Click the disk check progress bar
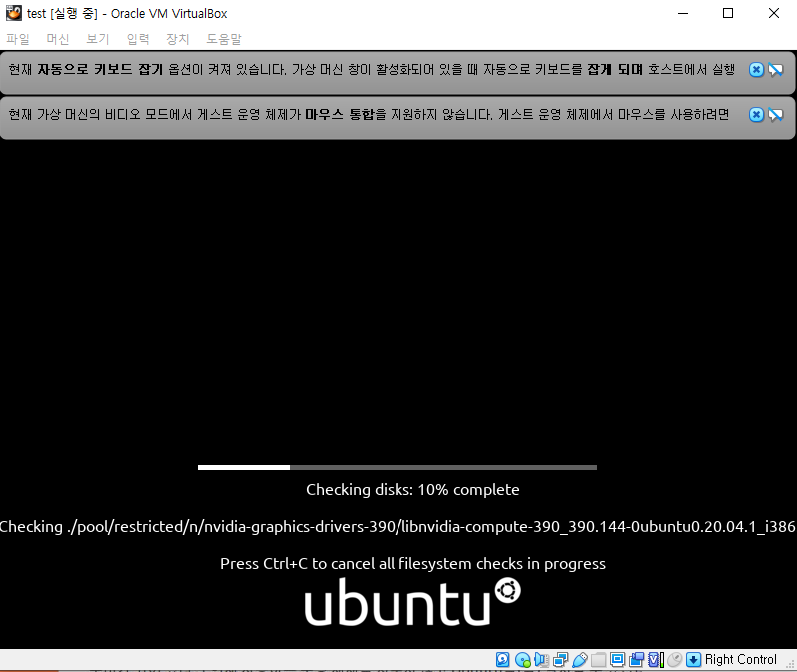 coord(398,467)
